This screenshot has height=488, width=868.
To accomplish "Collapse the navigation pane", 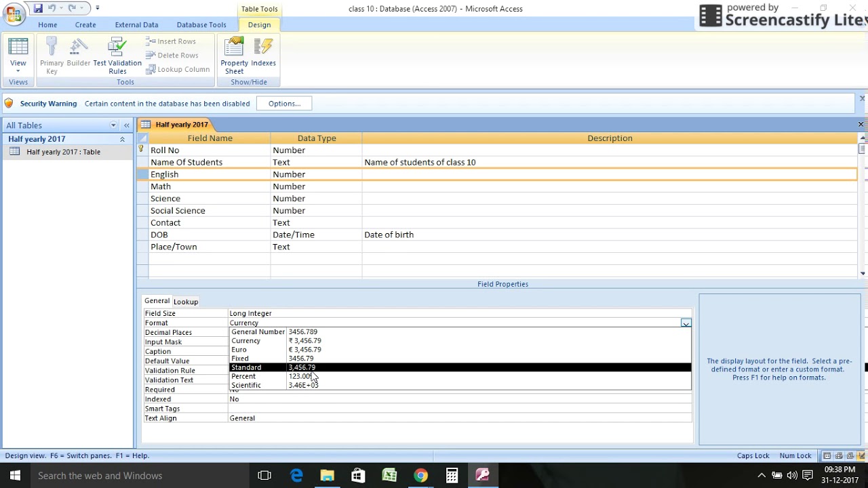I will (126, 125).
